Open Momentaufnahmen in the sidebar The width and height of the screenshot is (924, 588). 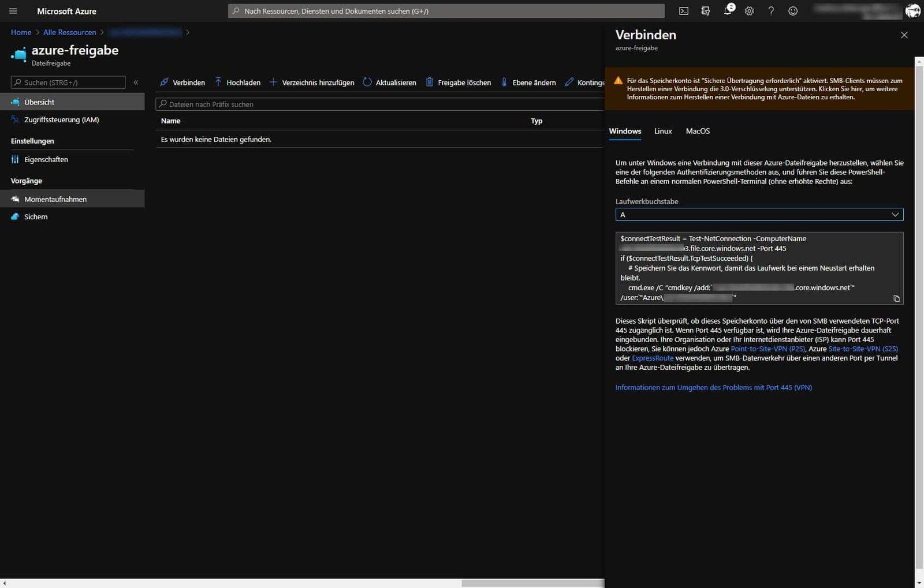click(x=55, y=199)
